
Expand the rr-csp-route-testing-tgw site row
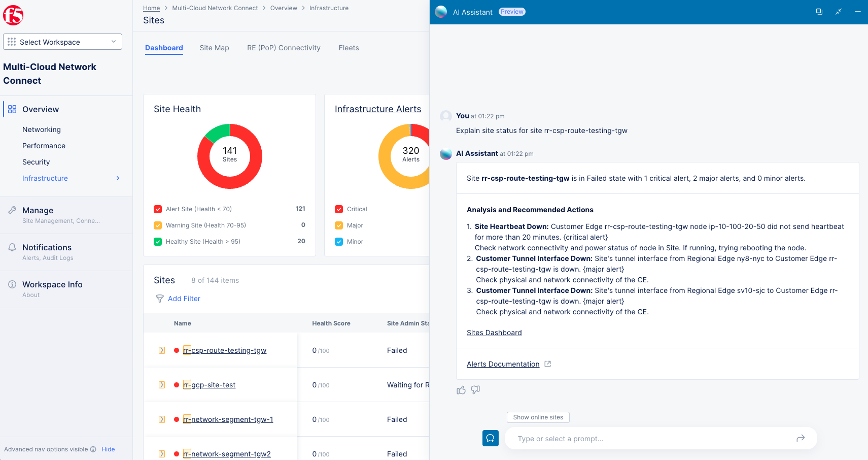tap(162, 350)
